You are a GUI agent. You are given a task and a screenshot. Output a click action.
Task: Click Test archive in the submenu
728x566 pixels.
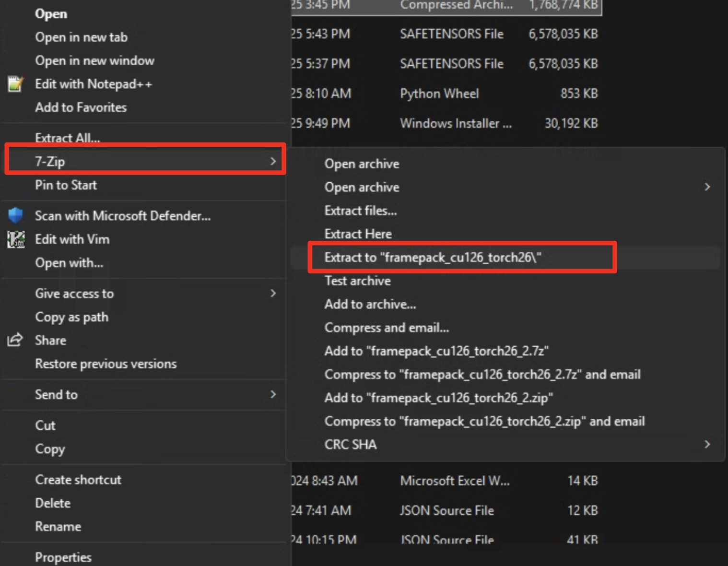357,281
